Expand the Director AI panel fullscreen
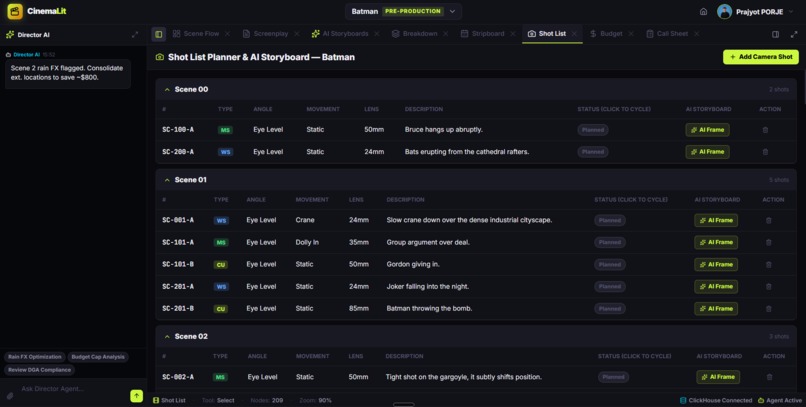806x407 pixels. click(135, 34)
